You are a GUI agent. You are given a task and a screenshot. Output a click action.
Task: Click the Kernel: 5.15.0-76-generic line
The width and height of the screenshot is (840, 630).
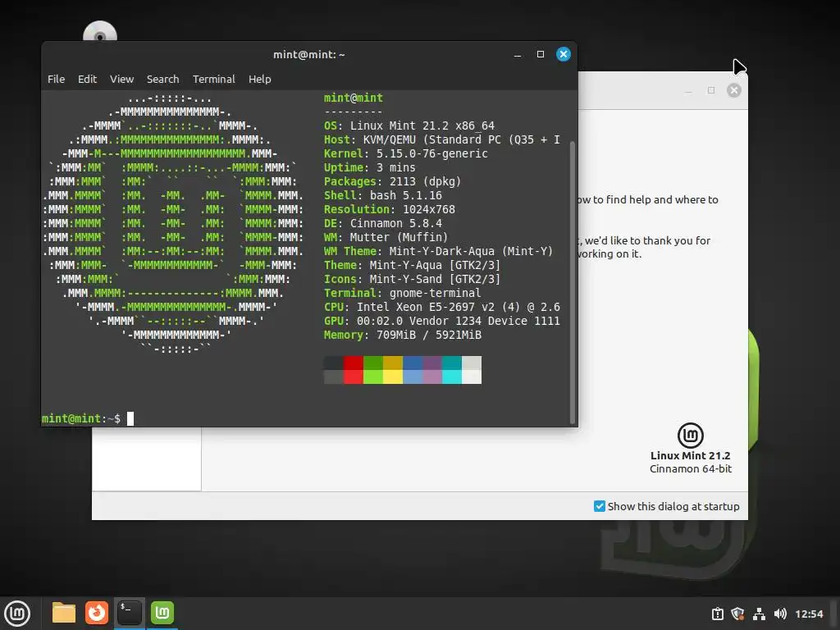[x=405, y=153]
